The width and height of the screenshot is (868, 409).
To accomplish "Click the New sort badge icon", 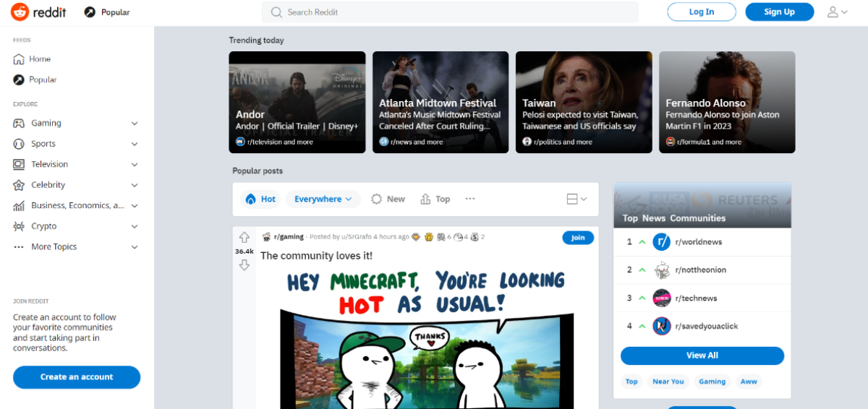I will coord(376,199).
